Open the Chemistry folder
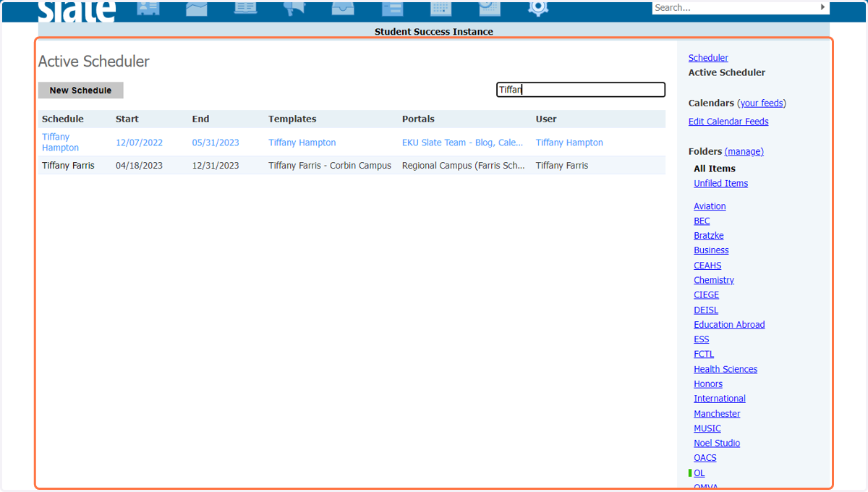The height and width of the screenshot is (492, 868). pos(714,280)
